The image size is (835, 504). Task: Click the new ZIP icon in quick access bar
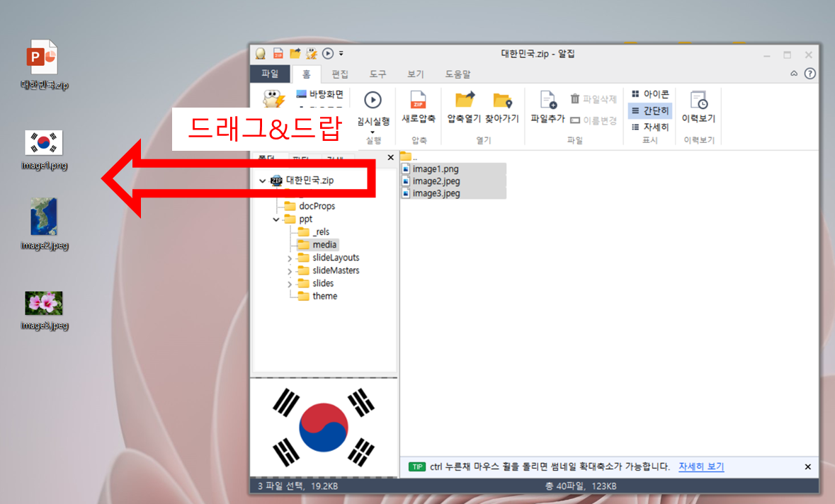[x=278, y=53]
